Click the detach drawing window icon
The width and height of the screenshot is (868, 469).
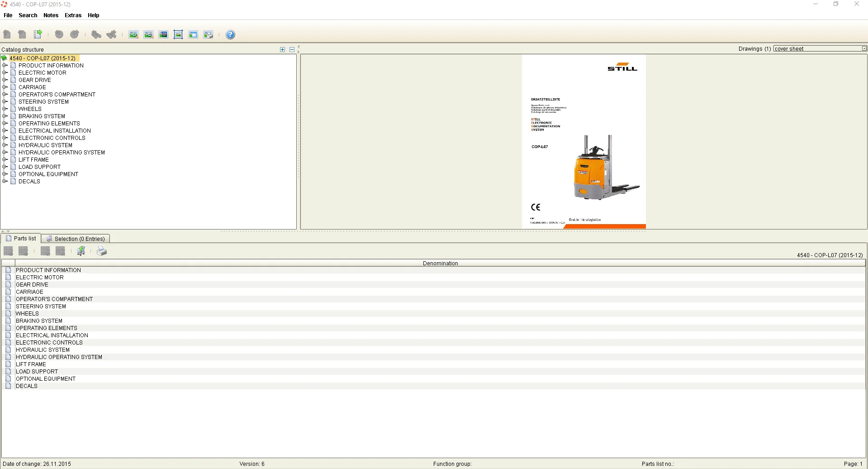click(x=193, y=34)
